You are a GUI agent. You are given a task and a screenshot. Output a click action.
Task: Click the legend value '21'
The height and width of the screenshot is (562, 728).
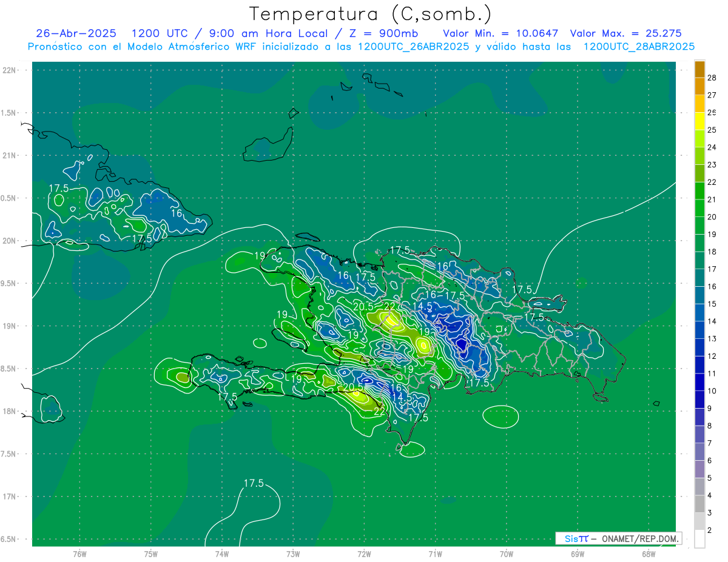pyautogui.click(x=712, y=199)
